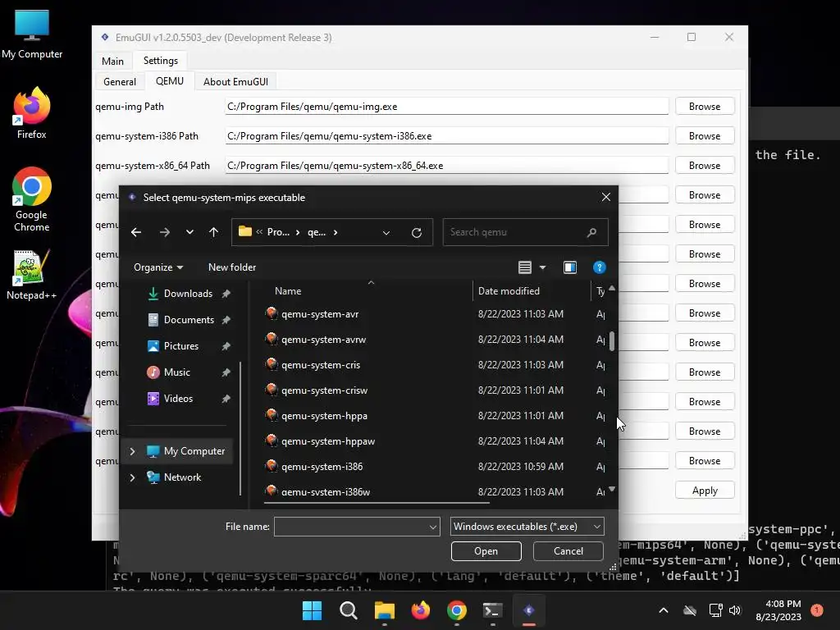Open view options dropdown arrow
The height and width of the screenshot is (630, 840).
coord(543,267)
